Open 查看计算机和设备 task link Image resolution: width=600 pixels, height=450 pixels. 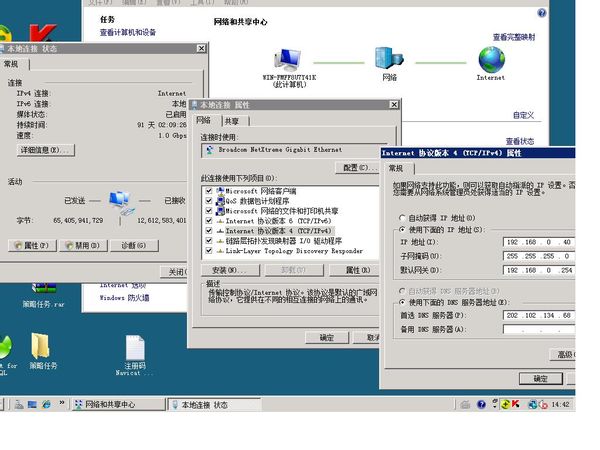pyautogui.click(x=128, y=32)
